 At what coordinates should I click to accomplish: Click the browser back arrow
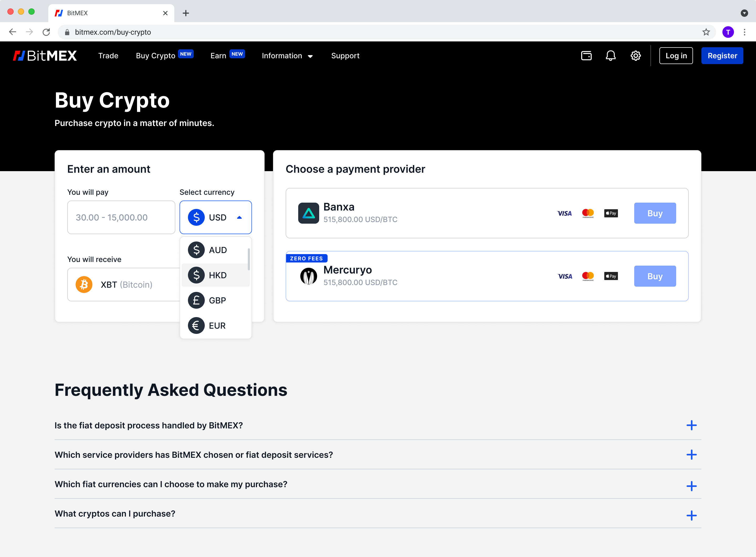(13, 32)
